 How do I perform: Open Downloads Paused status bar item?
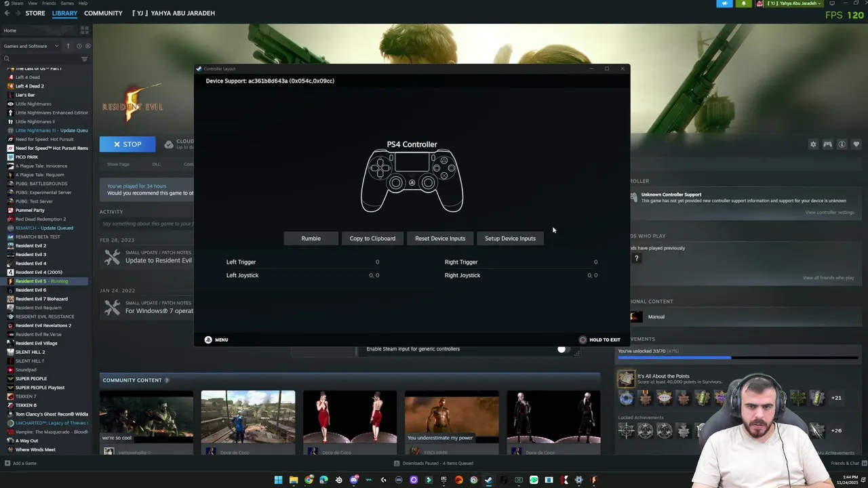(433, 464)
